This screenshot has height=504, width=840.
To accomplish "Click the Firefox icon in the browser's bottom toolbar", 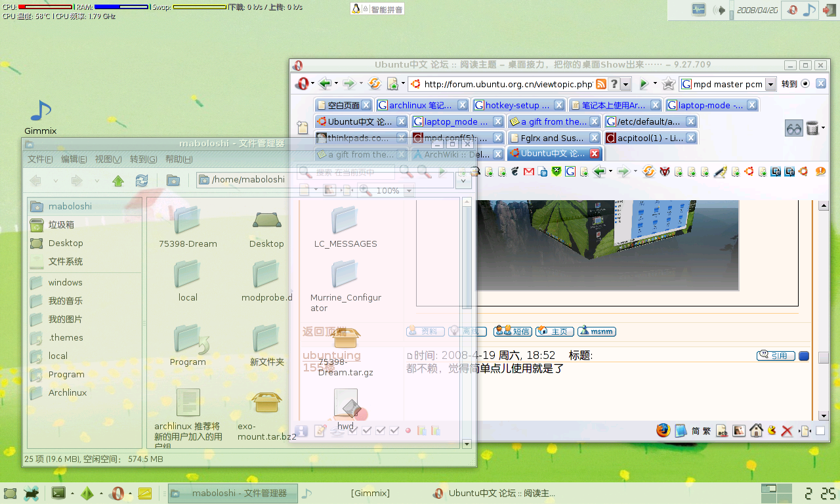I will (663, 430).
